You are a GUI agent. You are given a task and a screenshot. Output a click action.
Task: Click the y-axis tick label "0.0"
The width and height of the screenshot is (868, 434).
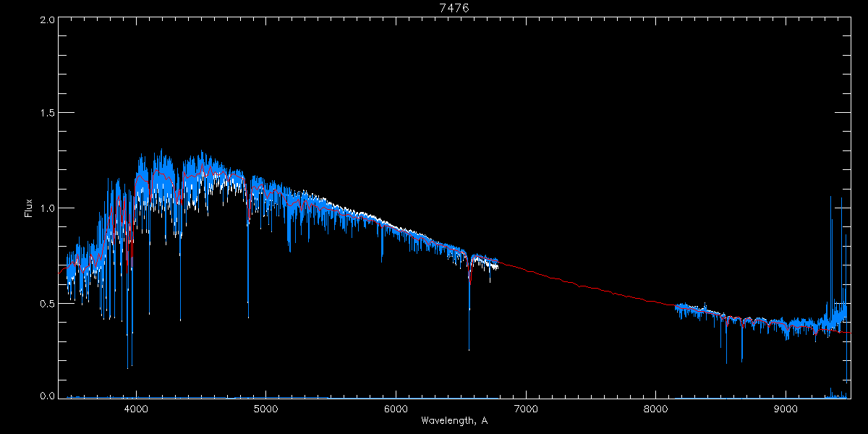pyautogui.click(x=47, y=395)
